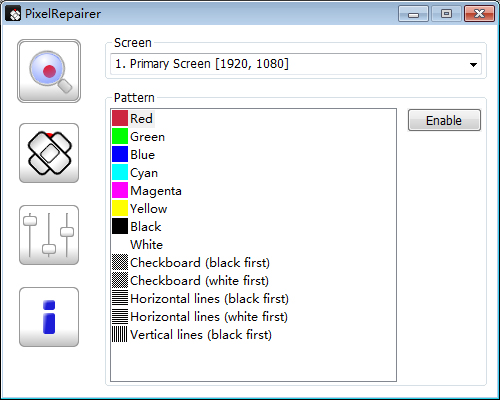Pick the Magenta color swatch
This screenshot has height=400, width=500.
(120, 190)
